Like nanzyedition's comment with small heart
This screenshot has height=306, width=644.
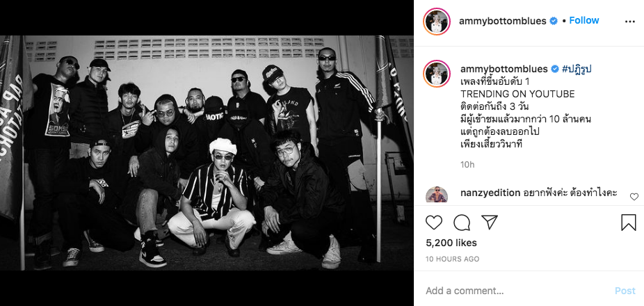(634, 196)
